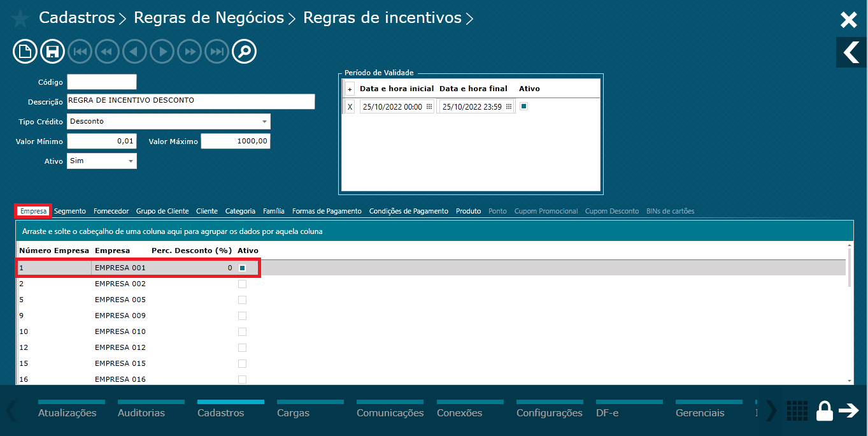
Task: Go to the last record
Action: [217, 52]
